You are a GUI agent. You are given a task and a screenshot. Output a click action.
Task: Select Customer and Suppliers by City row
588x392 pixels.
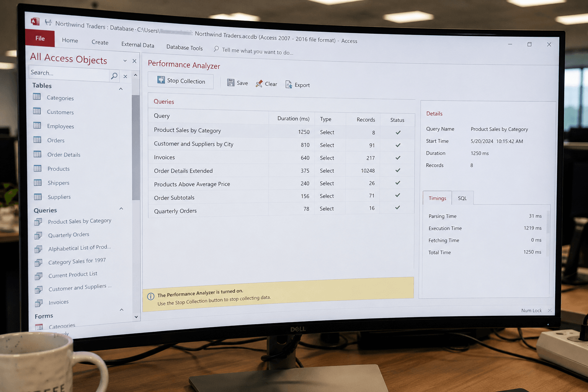pyautogui.click(x=281, y=144)
